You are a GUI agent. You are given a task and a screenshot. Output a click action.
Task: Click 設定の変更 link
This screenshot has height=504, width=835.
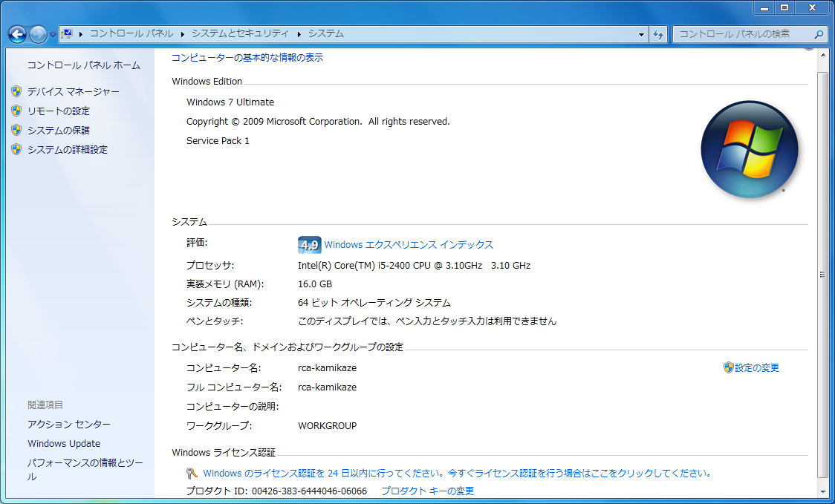coord(757,367)
